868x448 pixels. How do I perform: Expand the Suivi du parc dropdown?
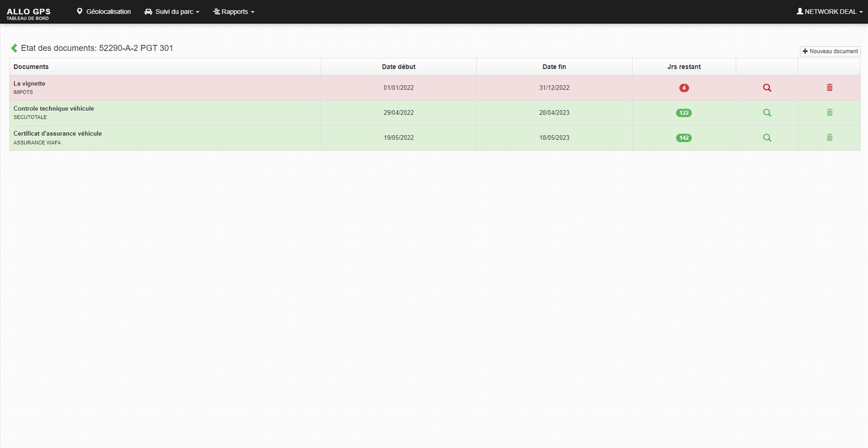(x=172, y=11)
